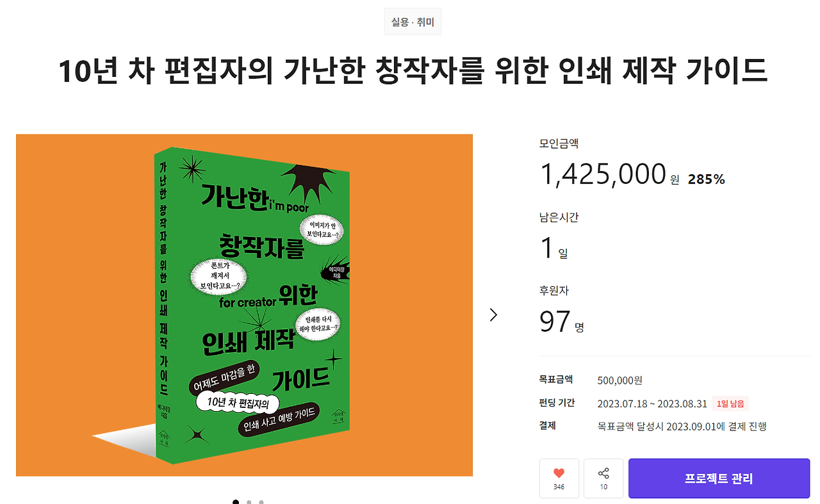Select the 500,000원 goal amount

(x=619, y=380)
